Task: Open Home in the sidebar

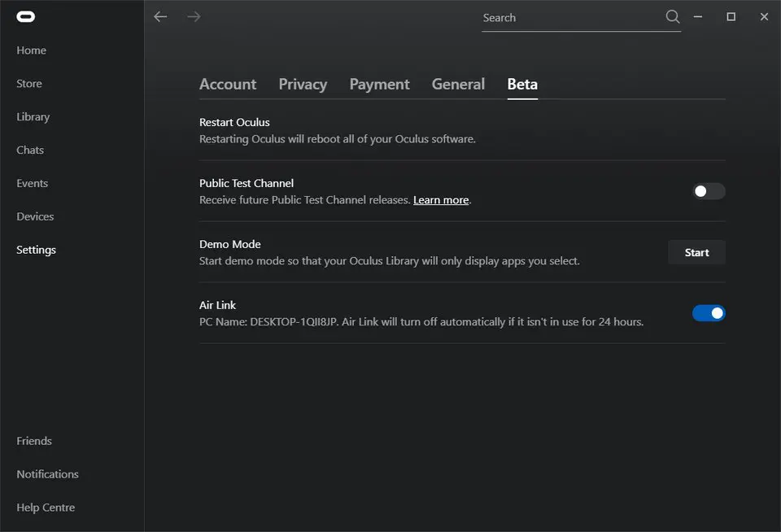Action: pos(32,50)
